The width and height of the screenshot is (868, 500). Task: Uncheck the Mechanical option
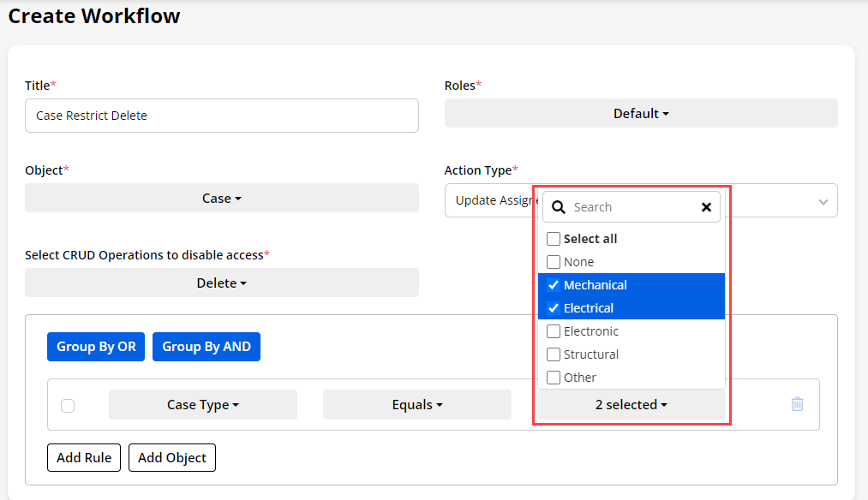click(554, 285)
